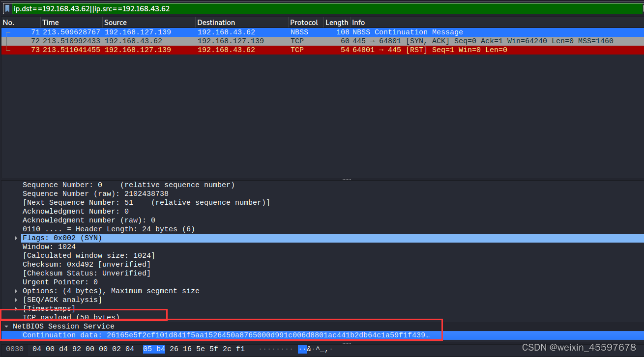Collapse the NetBIOS Session Service node
The height and width of the screenshot is (357, 644).
(6, 326)
